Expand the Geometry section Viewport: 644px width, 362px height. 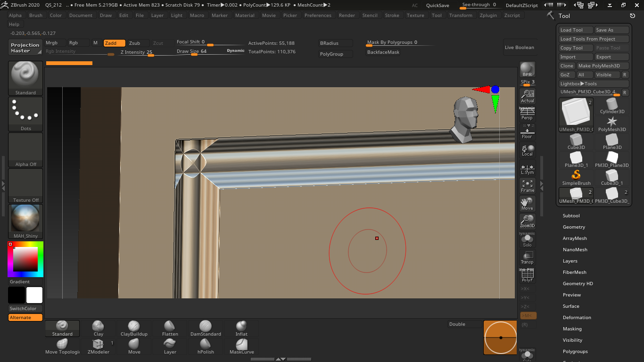pyautogui.click(x=574, y=227)
